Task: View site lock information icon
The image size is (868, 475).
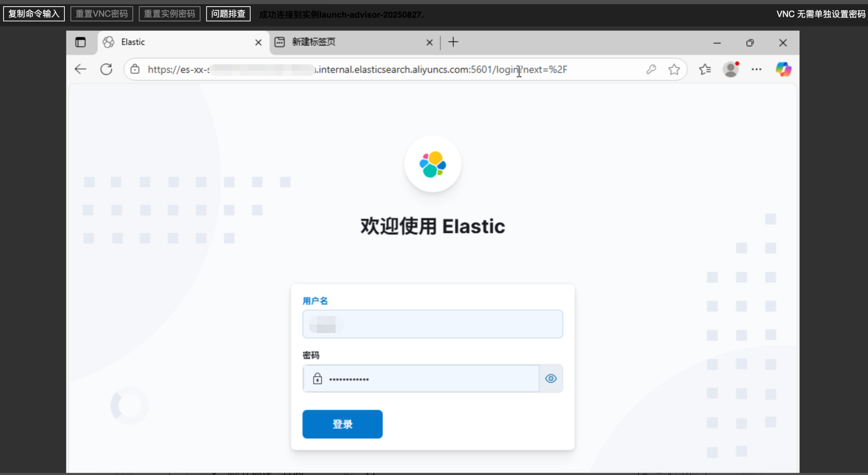Action: (x=135, y=69)
